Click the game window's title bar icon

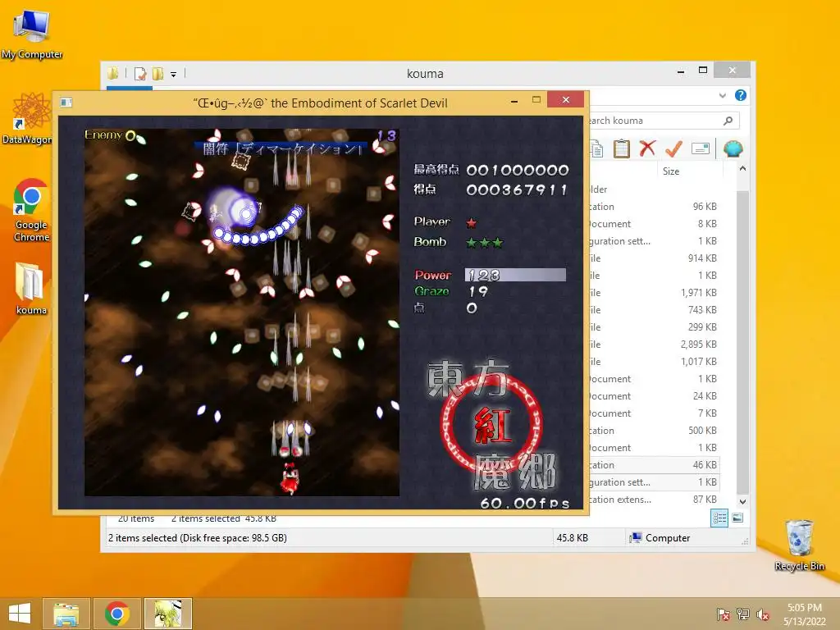(x=66, y=102)
